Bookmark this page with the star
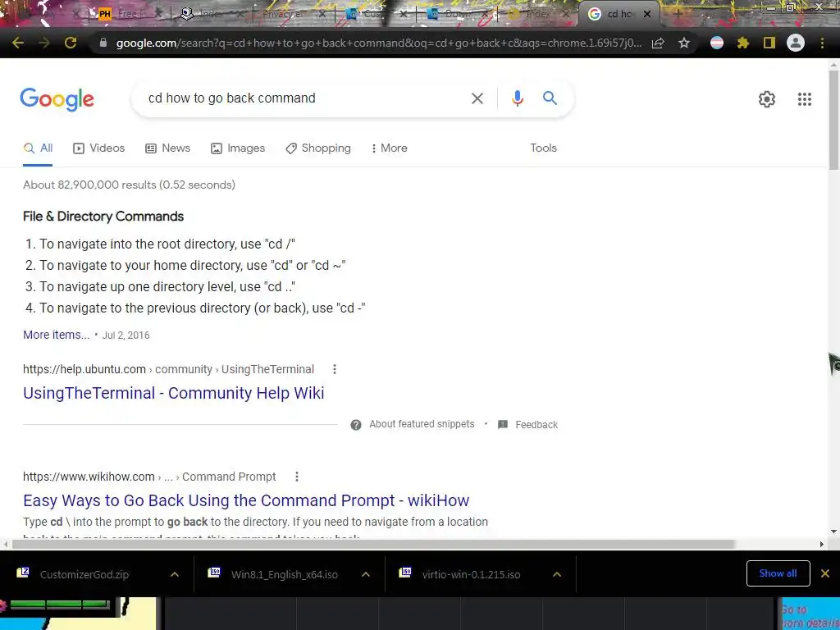The width and height of the screenshot is (840, 630). (x=684, y=43)
